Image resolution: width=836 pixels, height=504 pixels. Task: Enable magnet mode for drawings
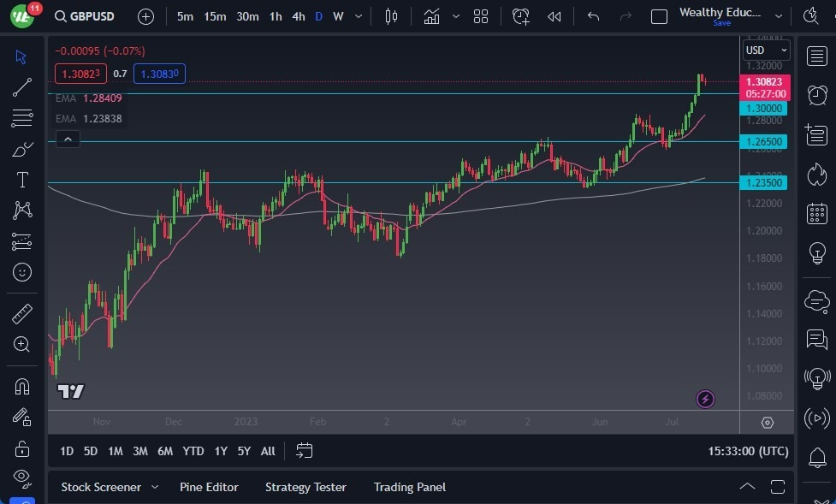point(21,385)
